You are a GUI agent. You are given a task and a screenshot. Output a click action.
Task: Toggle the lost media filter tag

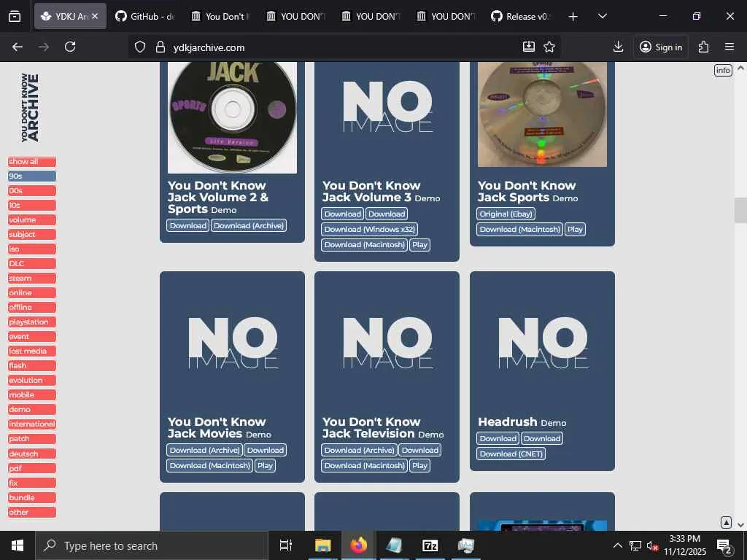[32, 351]
